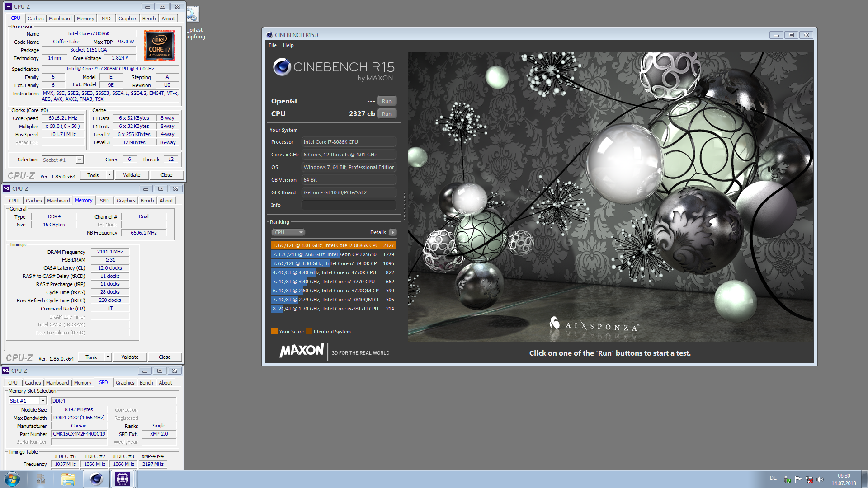Open ranking Details arrow button
The width and height of the screenshot is (868, 488).
393,232
